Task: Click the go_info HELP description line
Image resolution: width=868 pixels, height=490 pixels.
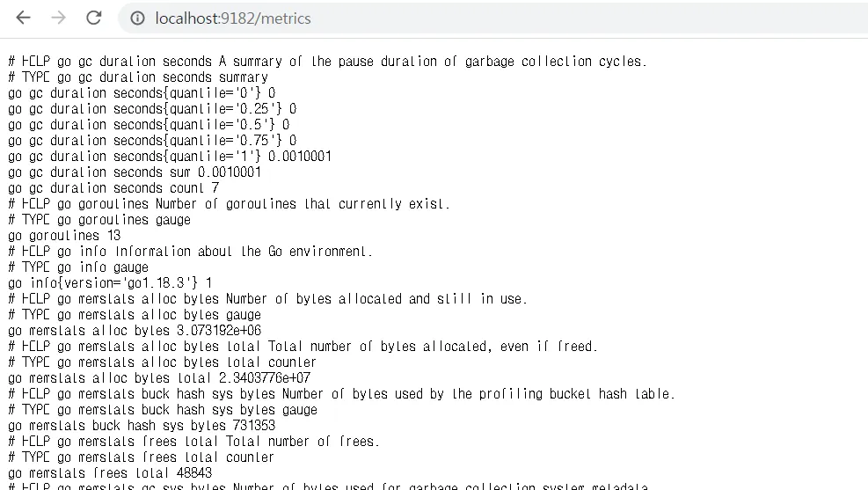Action: (190, 252)
